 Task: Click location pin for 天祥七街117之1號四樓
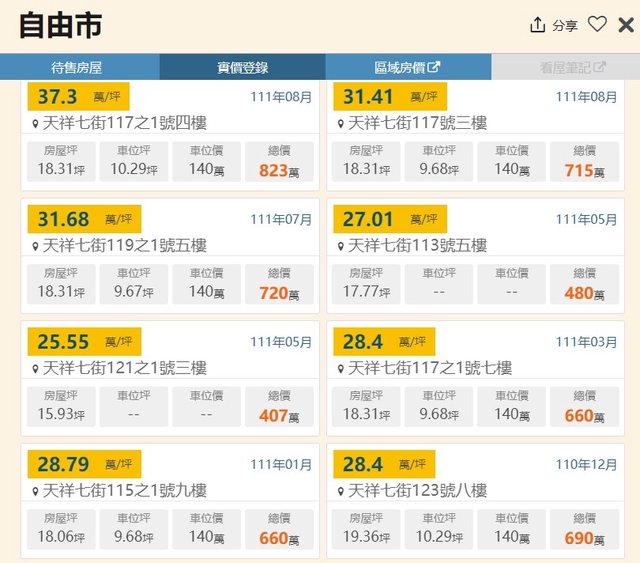coord(34,123)
